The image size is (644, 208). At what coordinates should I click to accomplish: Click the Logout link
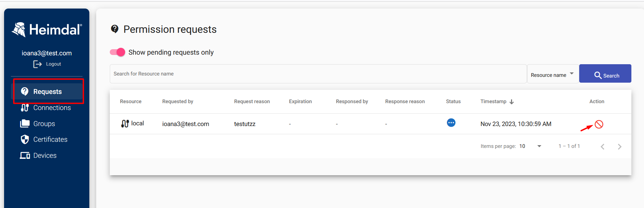54,64
